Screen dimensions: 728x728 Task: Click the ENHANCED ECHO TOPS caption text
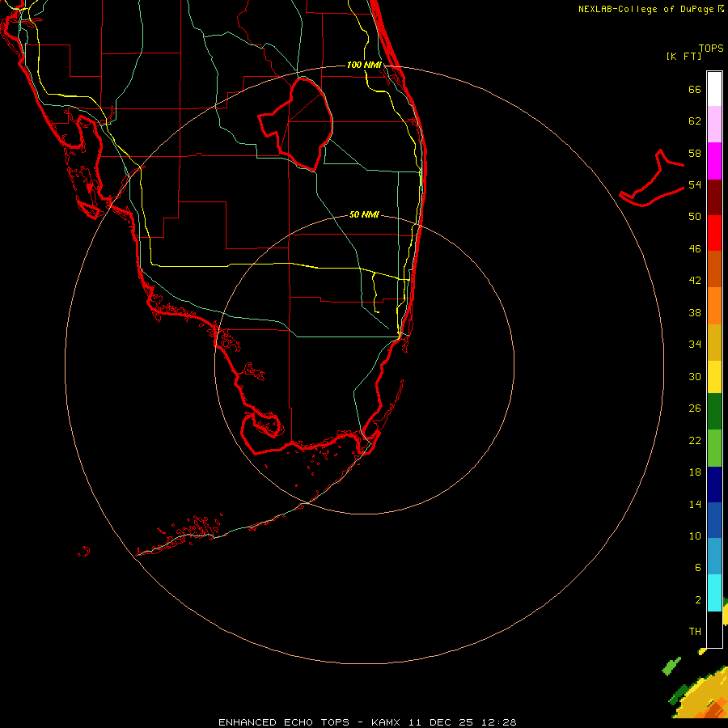coord(284,722)
